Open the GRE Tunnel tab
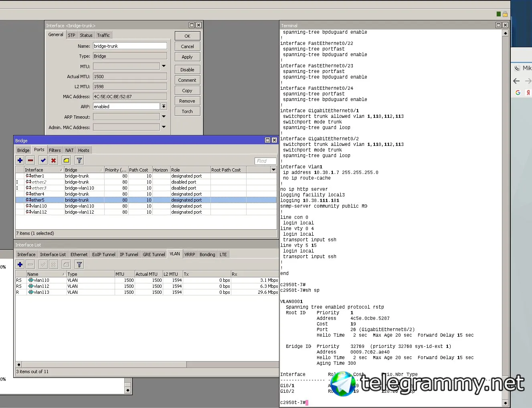The height and width of the screenshot is (408, 532). tap(154, 254)
